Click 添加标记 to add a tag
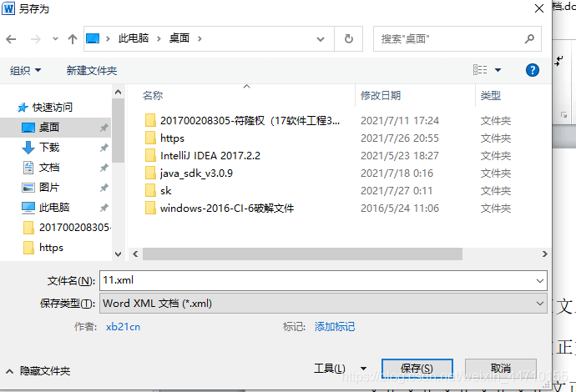The image size is (576, 392). pos(335,327)
